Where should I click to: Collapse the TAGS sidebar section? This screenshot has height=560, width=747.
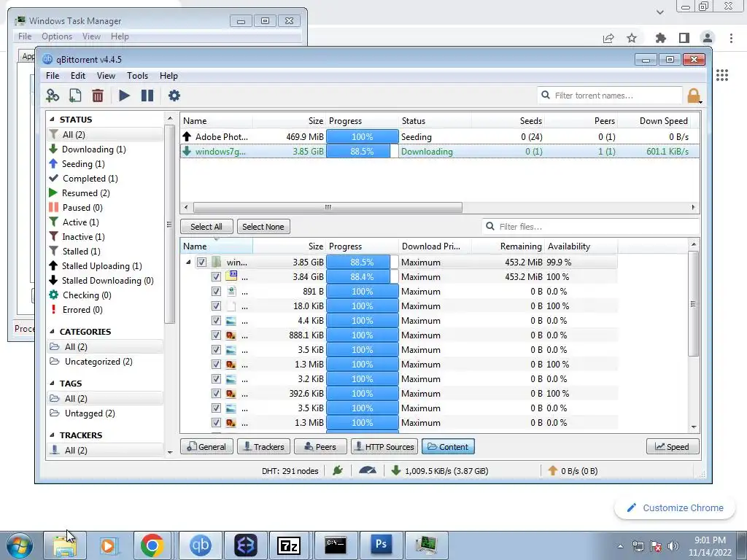click(x=52, y=384)
